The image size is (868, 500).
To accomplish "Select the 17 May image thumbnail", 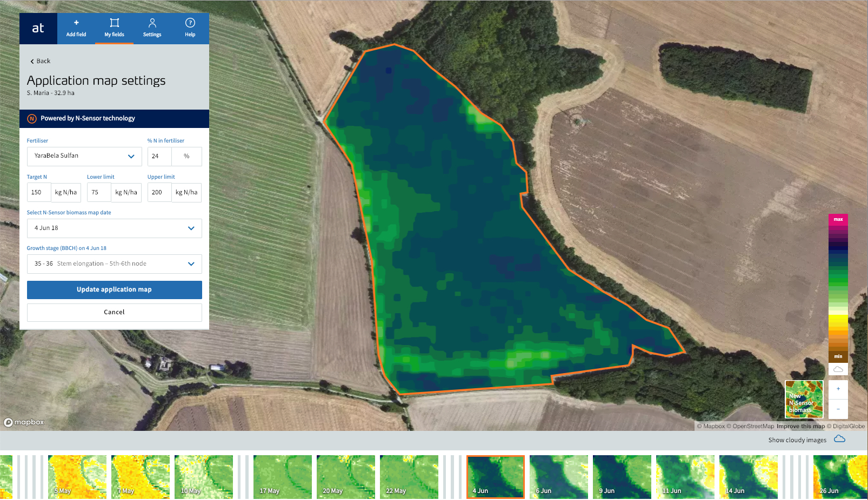I will pos(283,477).
